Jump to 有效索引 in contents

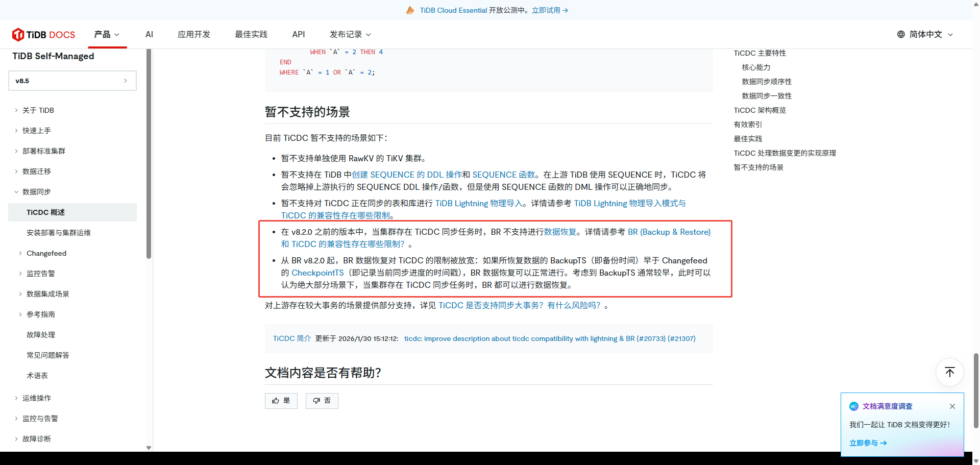tap(748, 125)
